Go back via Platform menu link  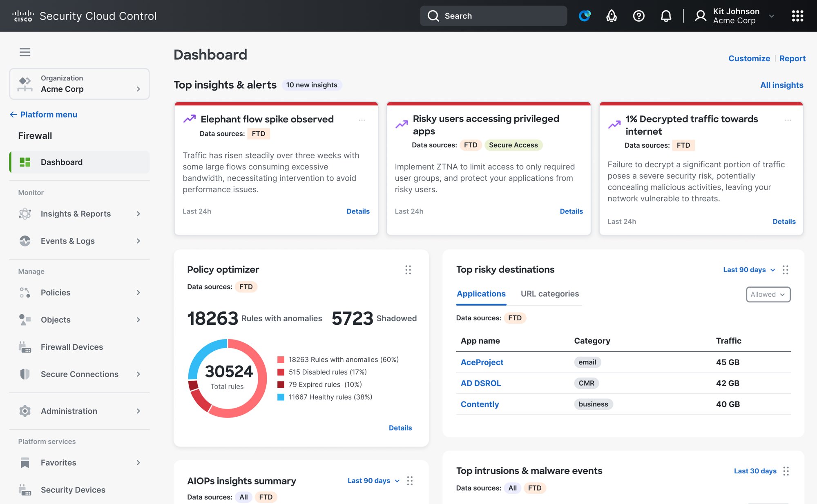click(44, 115)
